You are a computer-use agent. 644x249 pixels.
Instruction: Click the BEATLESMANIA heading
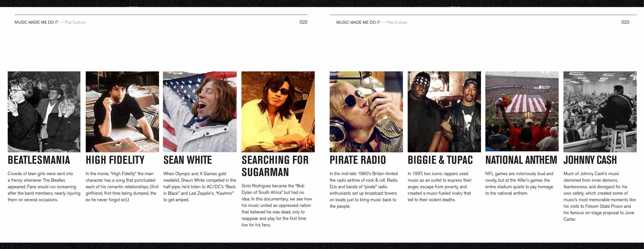(x=39, y=160)
